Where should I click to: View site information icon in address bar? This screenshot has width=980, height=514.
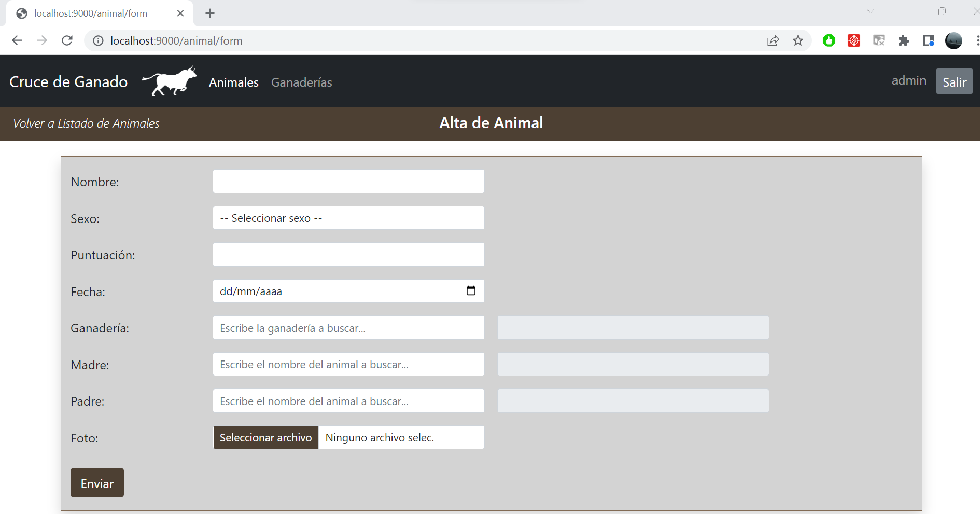pos(98,40)
